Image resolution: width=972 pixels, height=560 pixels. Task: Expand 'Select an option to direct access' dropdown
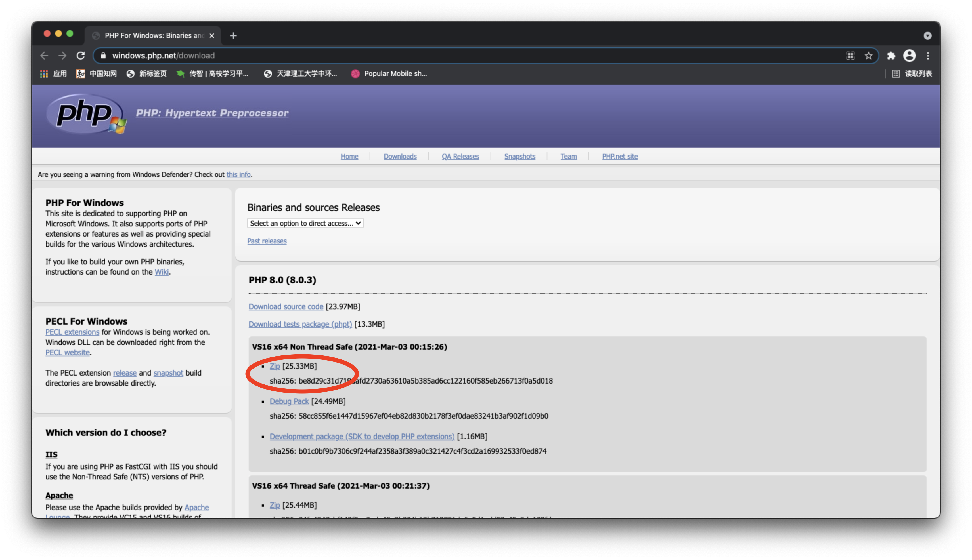pyautogui.click(x=305, y=224)
